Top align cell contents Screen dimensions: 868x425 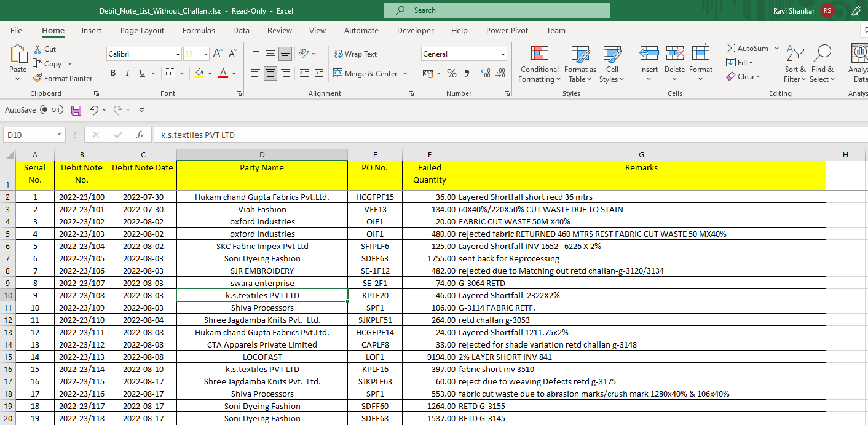tap(256, 54)
